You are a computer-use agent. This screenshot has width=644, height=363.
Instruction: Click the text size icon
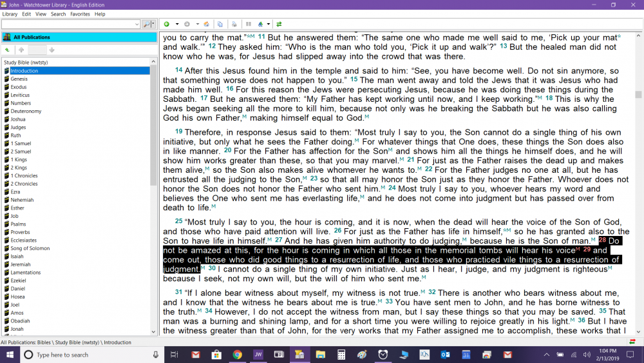pyautogui.click(x=260, y=25)
